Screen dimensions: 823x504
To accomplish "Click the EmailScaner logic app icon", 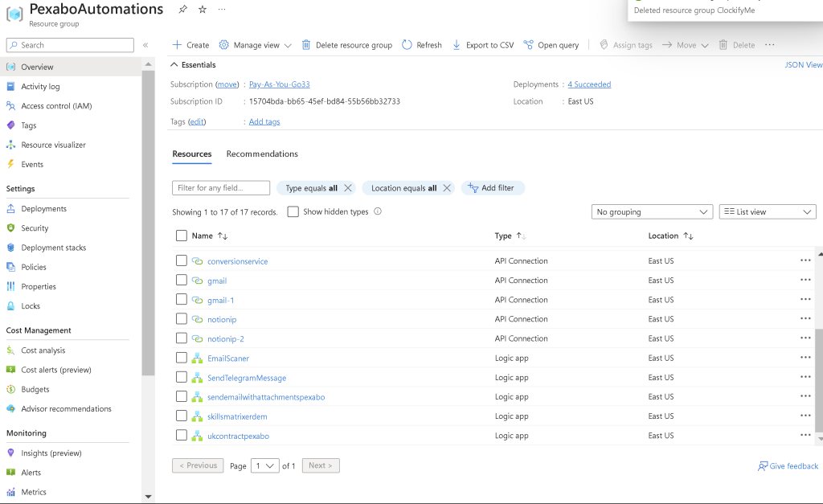I will pyautogui.click(x=198, y=358).
